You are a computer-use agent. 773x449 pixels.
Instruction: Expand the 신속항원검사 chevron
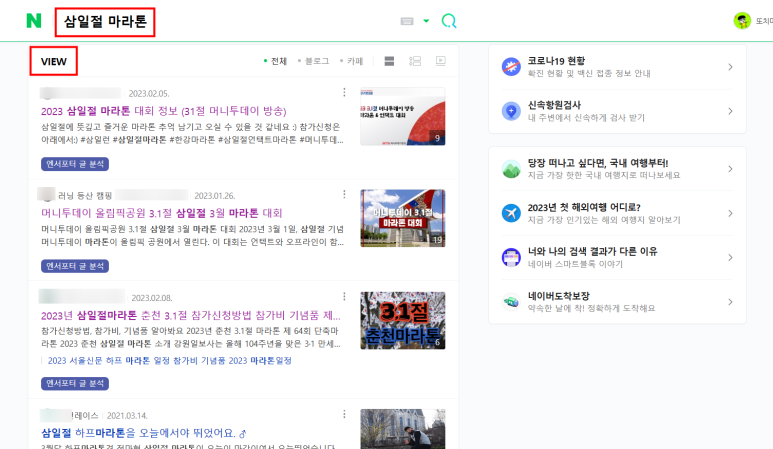tap(730, 111)
